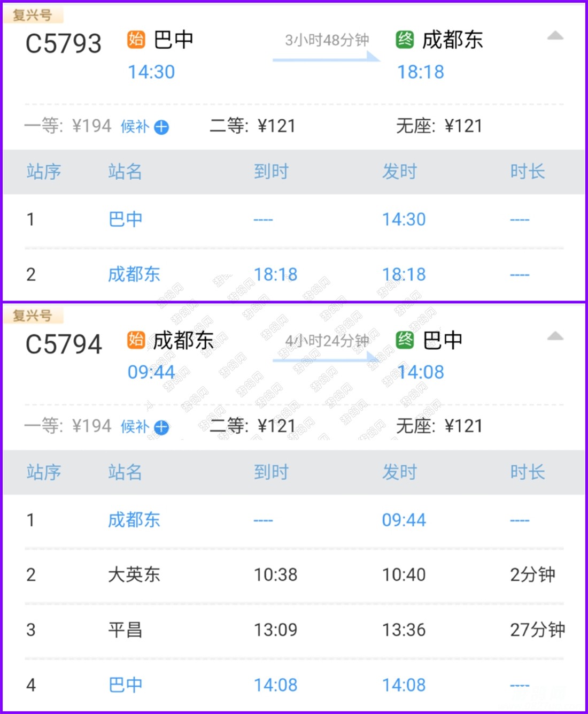Click the orange 始 icon for C5794
Screen dimensions: 588x714
pyautogui.click(x=136, y=340)
